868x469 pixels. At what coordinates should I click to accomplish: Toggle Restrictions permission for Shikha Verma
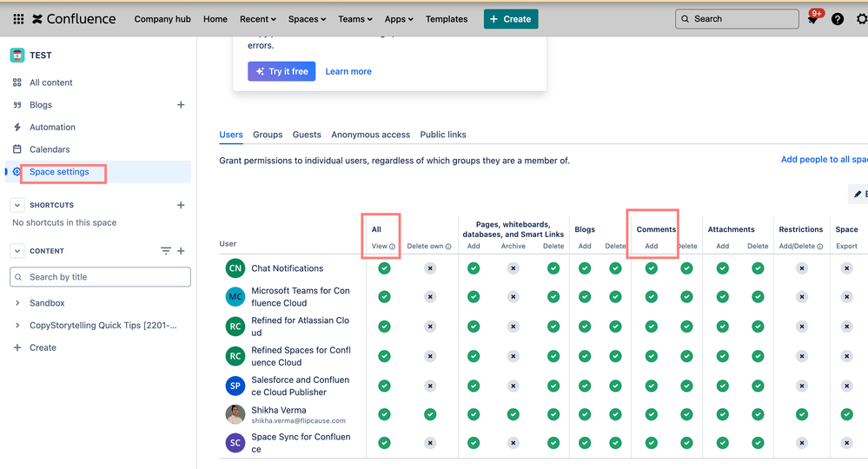click(x=802, y=414)
